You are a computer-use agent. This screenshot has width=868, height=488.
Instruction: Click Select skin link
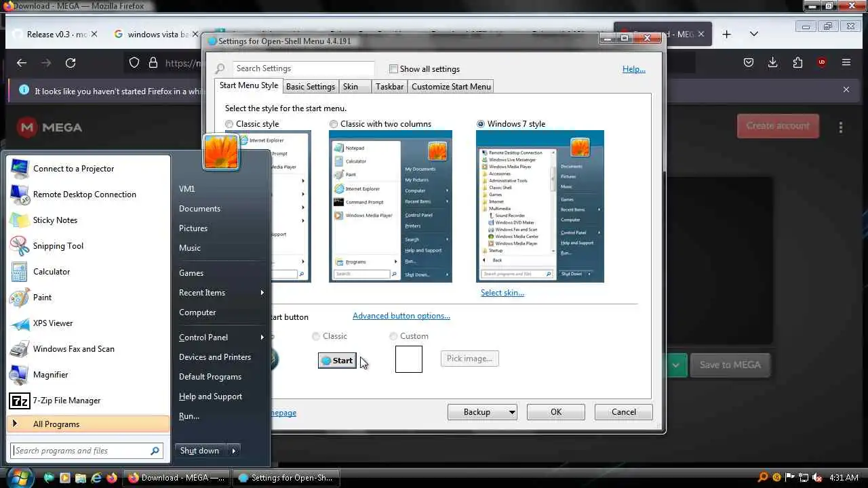502,293
